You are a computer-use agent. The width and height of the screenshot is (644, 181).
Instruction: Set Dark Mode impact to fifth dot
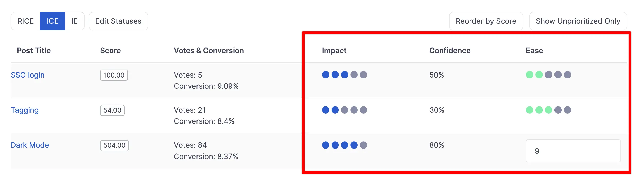(363, 145)
